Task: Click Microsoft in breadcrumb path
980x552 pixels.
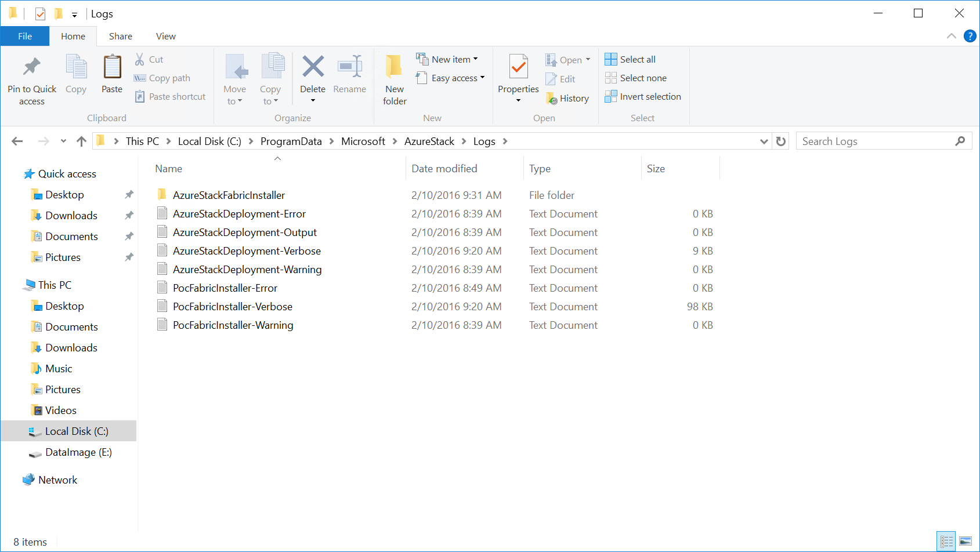Action: (363, 141)
